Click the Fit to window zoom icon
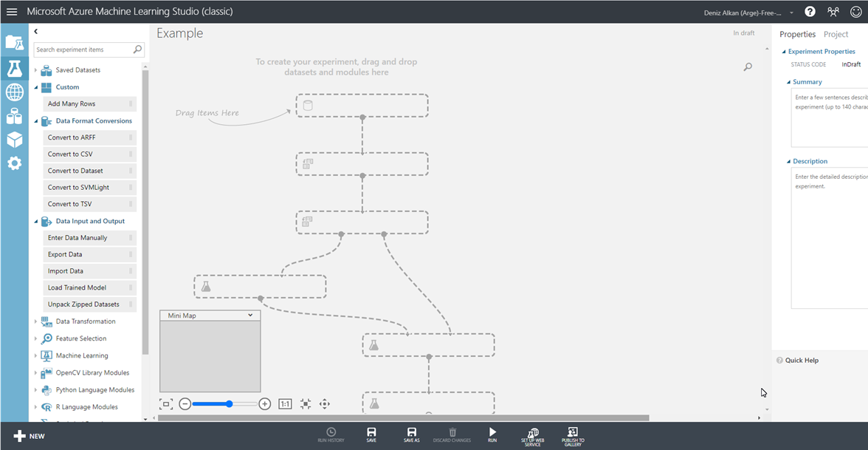Image resolution: width=868 pixels, height=450 pixels. [166, 404]
